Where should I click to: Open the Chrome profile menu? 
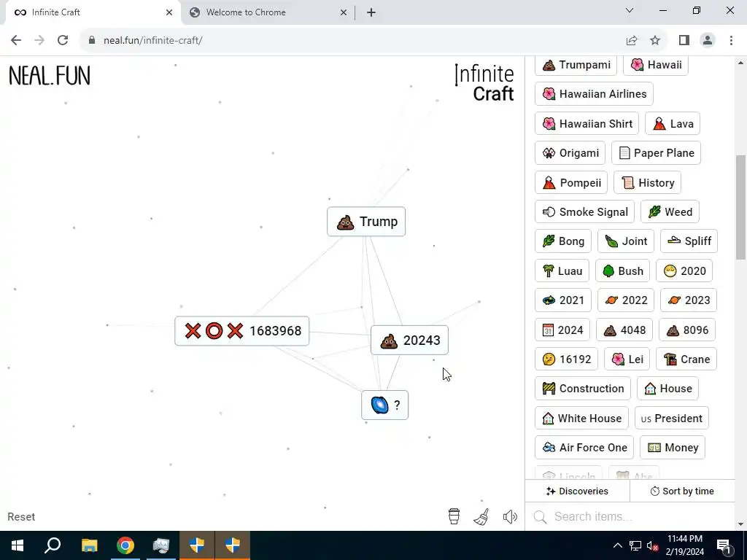pos(708,41)
